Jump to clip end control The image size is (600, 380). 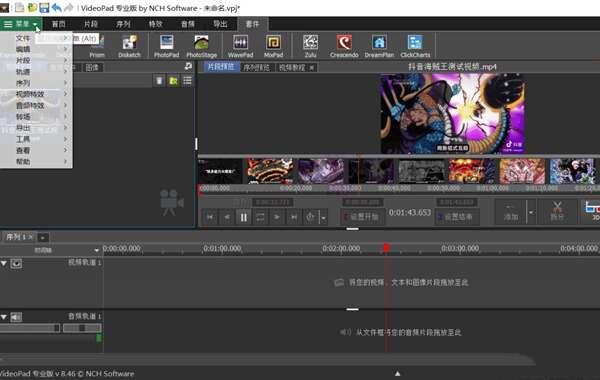point(293,217)
